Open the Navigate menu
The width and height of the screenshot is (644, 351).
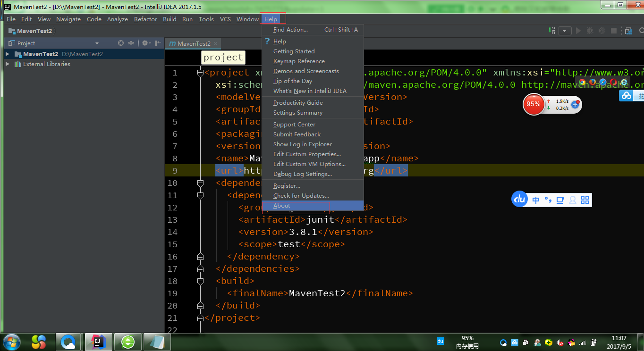pos(68,19)
